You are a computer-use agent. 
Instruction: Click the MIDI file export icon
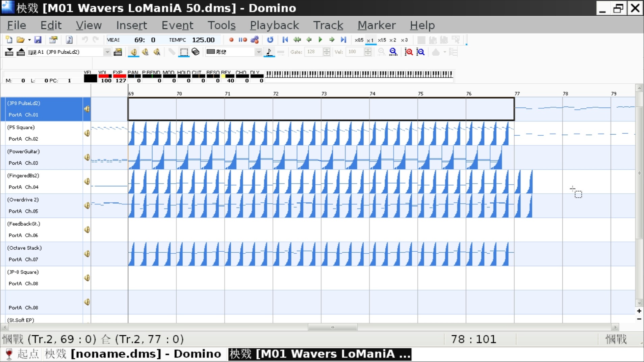69,40
